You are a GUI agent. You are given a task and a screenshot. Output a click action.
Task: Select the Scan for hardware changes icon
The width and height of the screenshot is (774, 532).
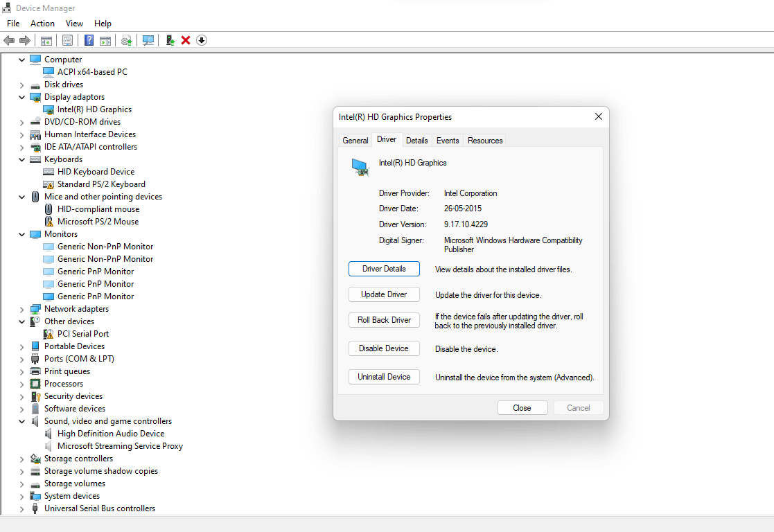pos(148,40)
